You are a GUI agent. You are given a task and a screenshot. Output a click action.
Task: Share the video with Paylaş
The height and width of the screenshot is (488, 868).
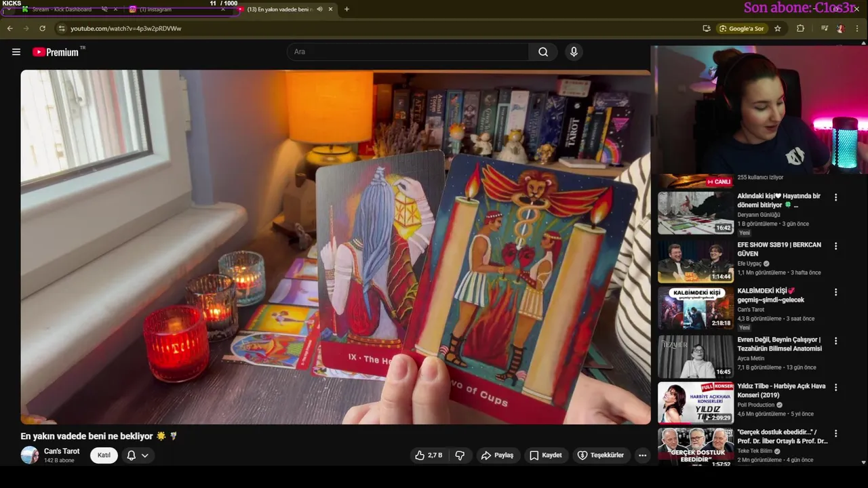pyautogui.click(x=497, y=455)
